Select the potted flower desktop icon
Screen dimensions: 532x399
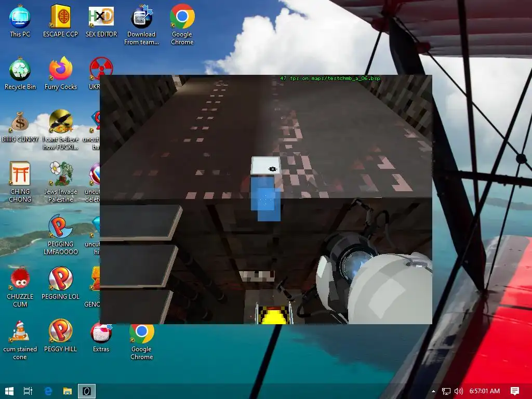point(61,182)
